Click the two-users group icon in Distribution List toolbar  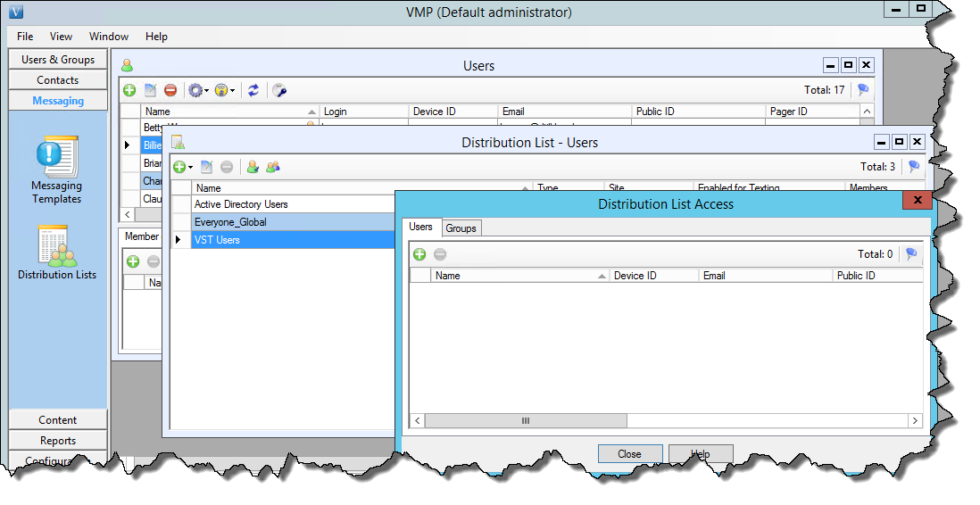pos(272,167)
